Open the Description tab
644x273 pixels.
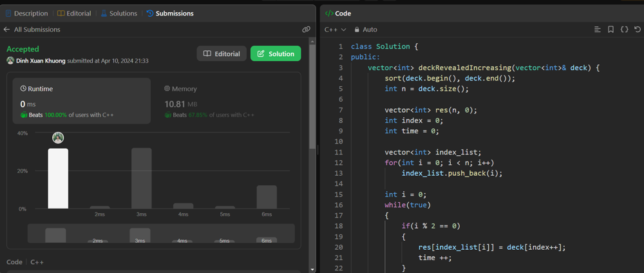click(x=27, y=13)
